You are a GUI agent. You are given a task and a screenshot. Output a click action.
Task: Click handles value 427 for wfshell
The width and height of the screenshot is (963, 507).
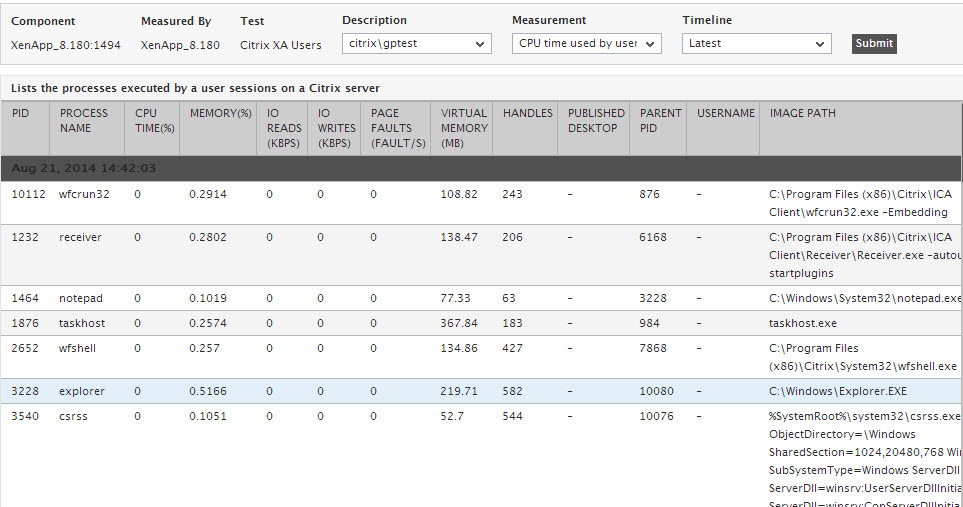(512, 348)
